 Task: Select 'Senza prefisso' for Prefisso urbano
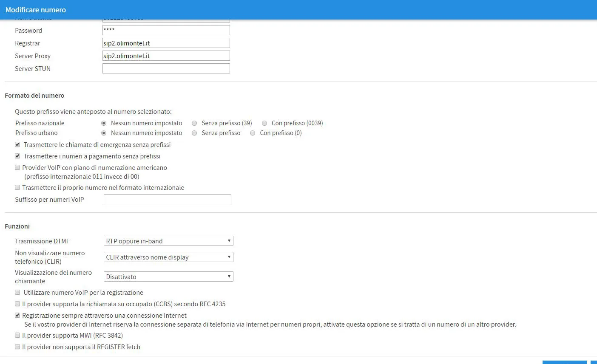coord(194,133)
